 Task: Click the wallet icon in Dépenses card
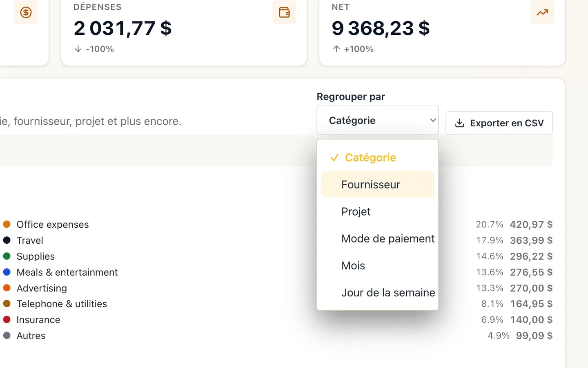click(284, 12)
